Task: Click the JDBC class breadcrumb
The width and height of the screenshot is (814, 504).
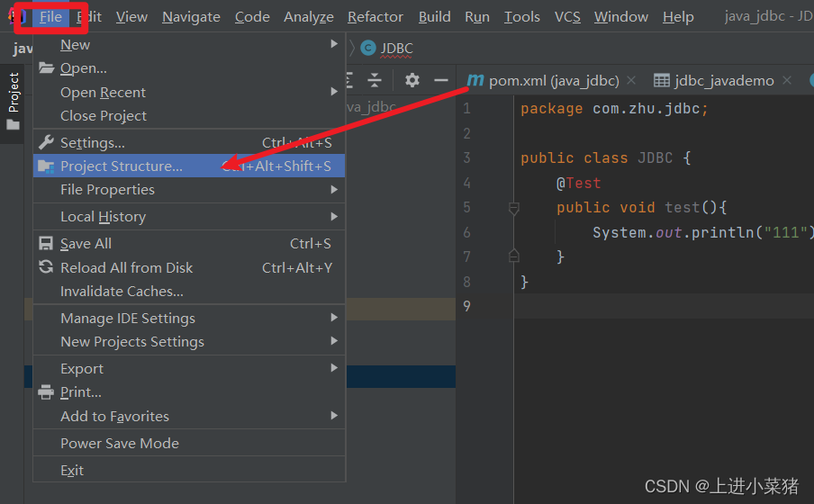Action: [396, 49]
